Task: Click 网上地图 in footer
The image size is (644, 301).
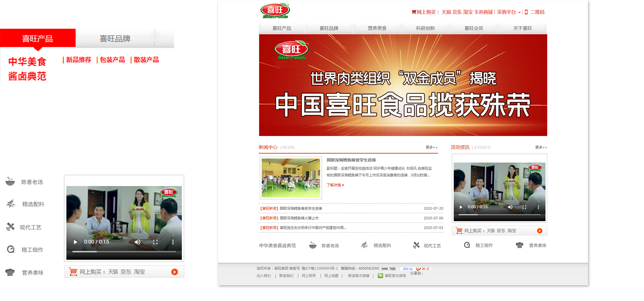Action: pos(331,276)
